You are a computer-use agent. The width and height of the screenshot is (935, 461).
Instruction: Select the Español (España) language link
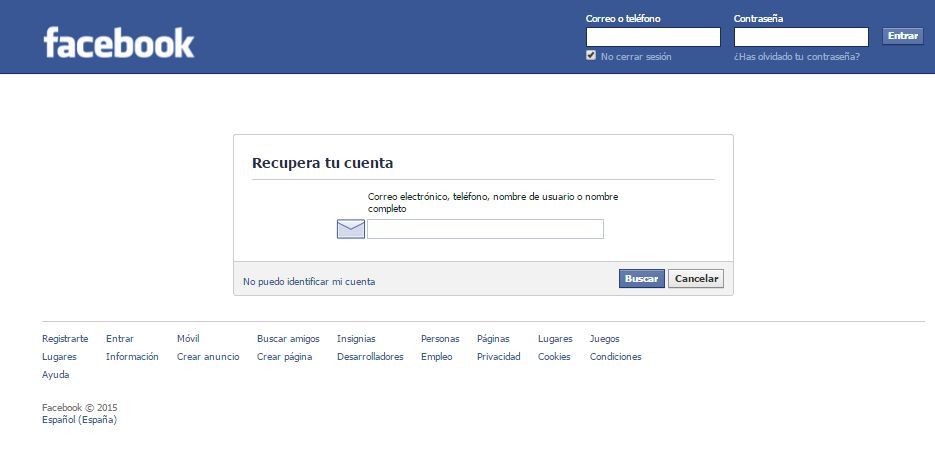(79, 420)
